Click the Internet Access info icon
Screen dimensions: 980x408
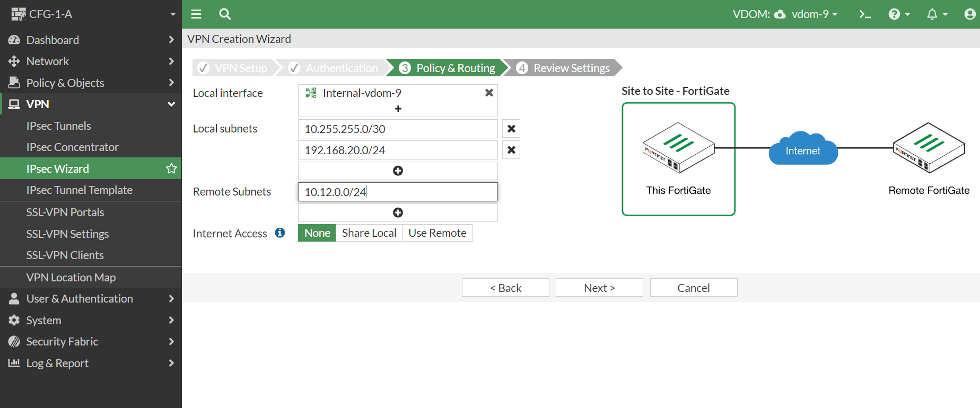(280, 233)
